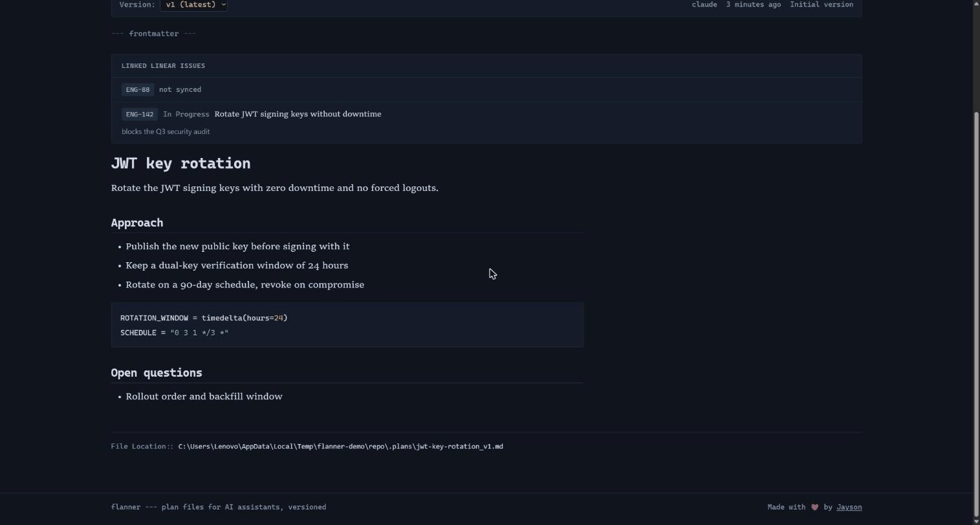Click the 'Open questions' section heading
The image size is (980, 525).
pos(157,373)
